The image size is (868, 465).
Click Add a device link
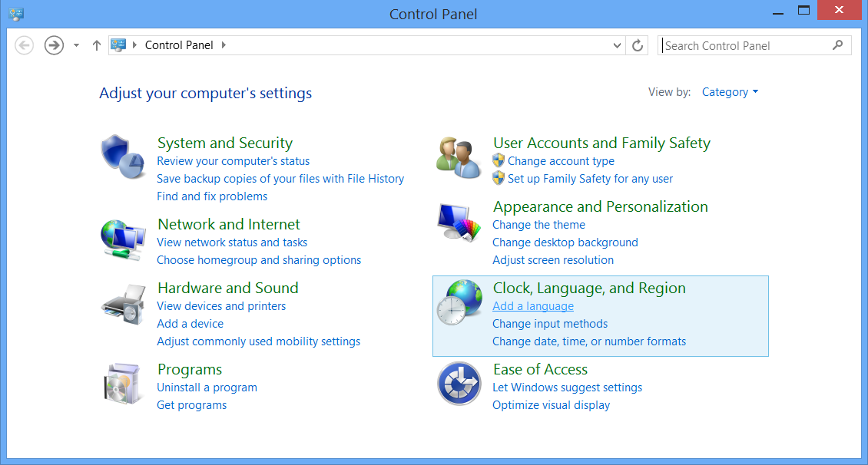pyautogui.click(x=190, y=324)
